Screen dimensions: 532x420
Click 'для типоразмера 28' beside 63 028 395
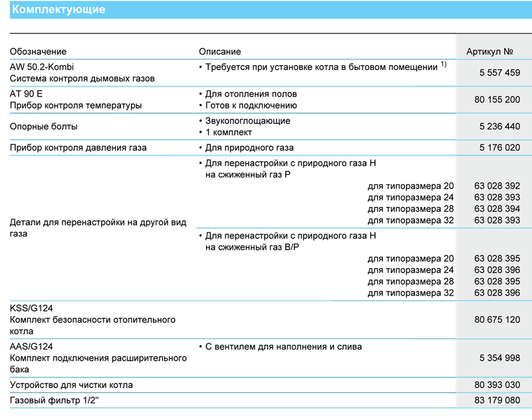pyautogui.click(x=410, y=282)
